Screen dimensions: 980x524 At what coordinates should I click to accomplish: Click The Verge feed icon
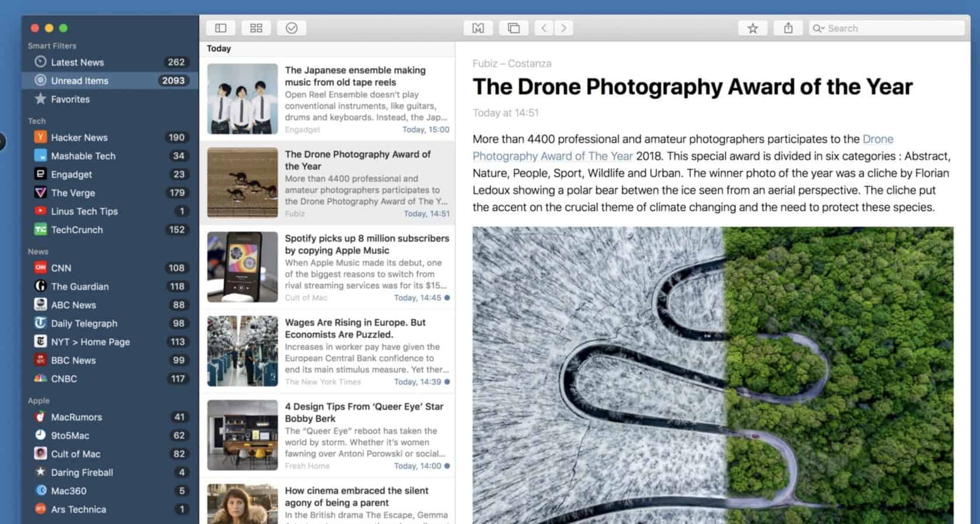(x=40, y=193)
